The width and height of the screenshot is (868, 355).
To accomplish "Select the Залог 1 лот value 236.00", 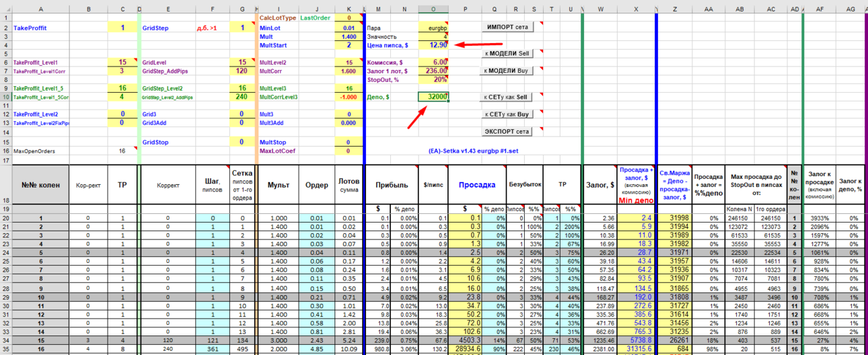I will pyautogui.click(x=433, y=71).
